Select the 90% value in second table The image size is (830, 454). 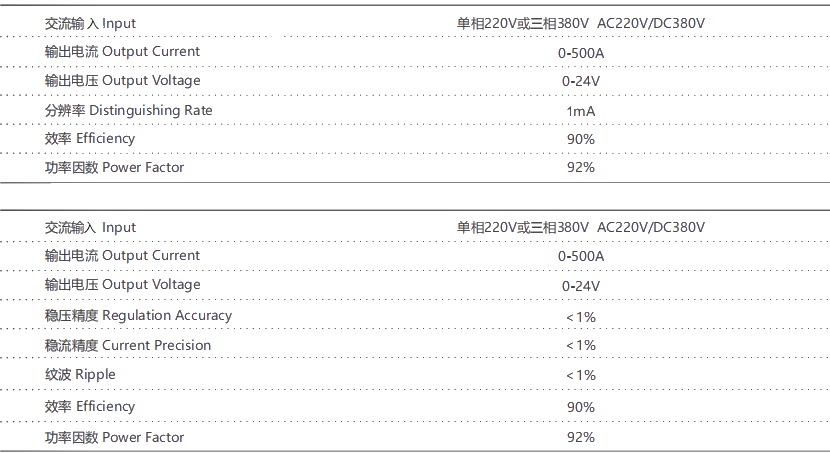coord(581,407)
